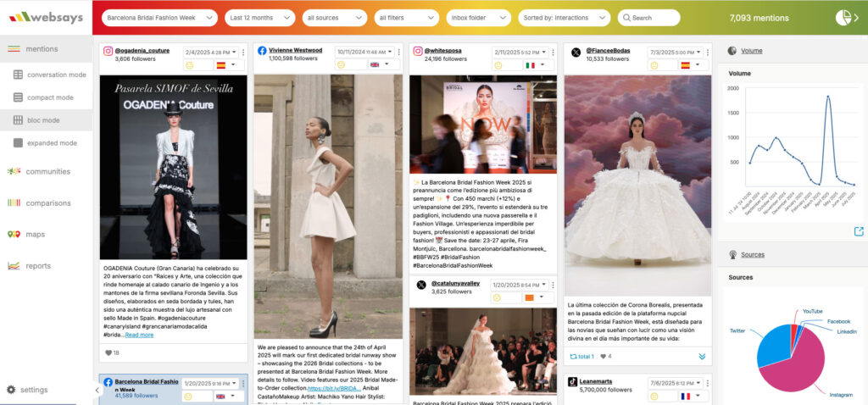Set sentiment emoji on @whitesposa card
The image size is (868, 405).
coord(498,65)
